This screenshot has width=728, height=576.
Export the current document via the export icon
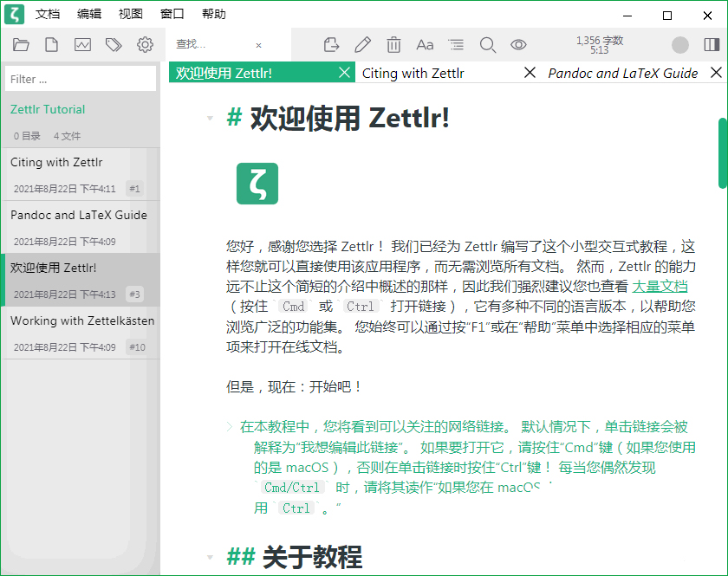[332, 44]
